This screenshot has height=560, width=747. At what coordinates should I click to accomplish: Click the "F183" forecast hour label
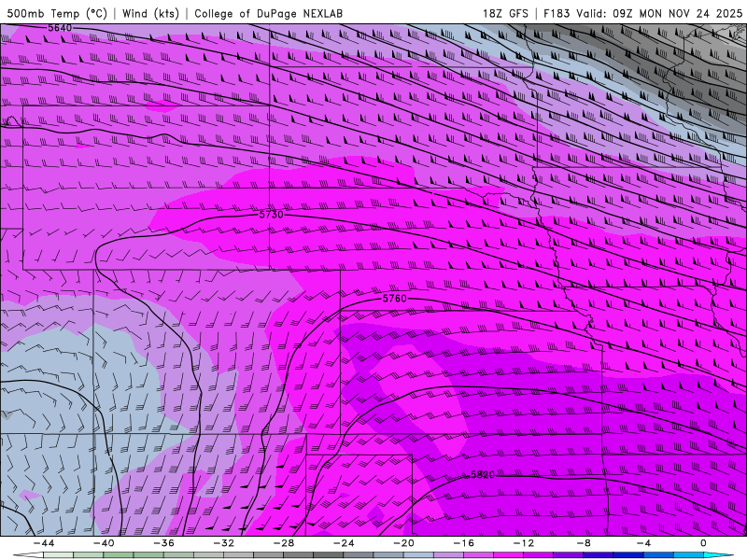click(x=557, y=13)
